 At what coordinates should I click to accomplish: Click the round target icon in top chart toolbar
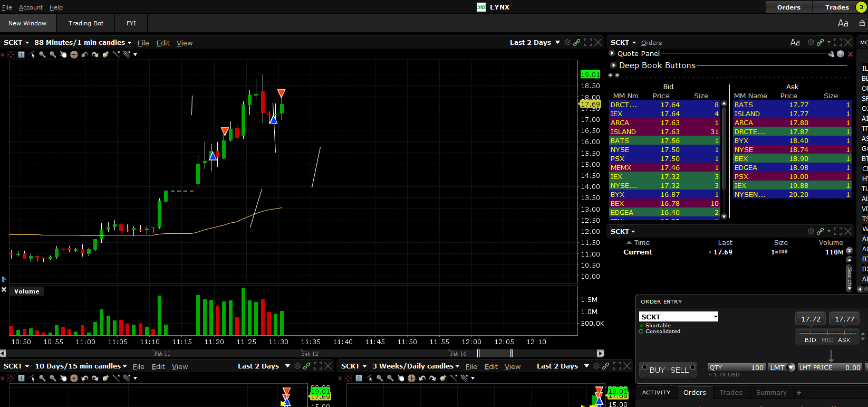(74, 54)
